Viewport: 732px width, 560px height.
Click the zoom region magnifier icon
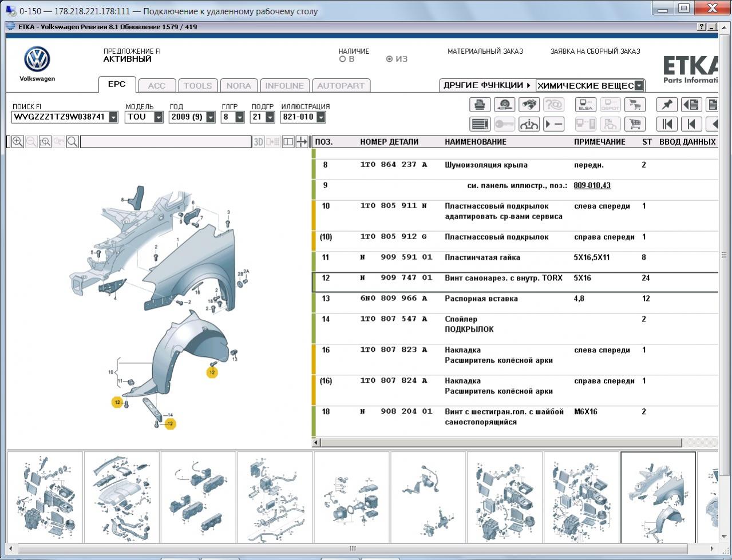[45, 142]
